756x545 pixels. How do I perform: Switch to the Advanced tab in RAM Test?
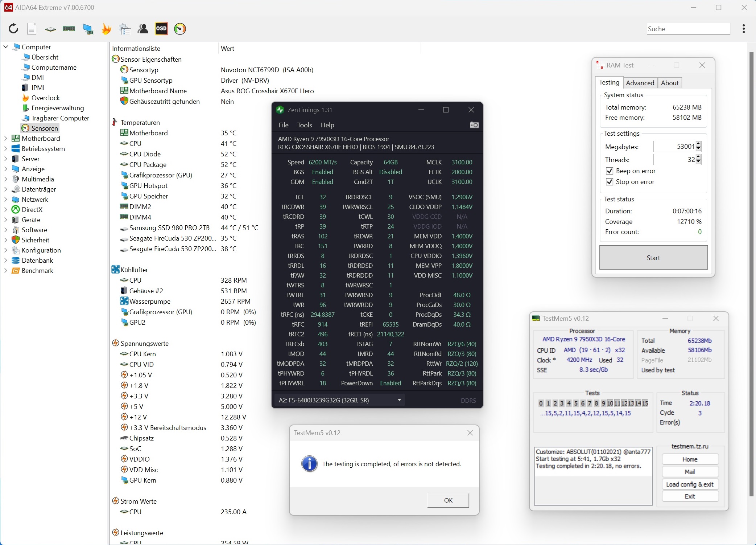click(x=640, y=83)
